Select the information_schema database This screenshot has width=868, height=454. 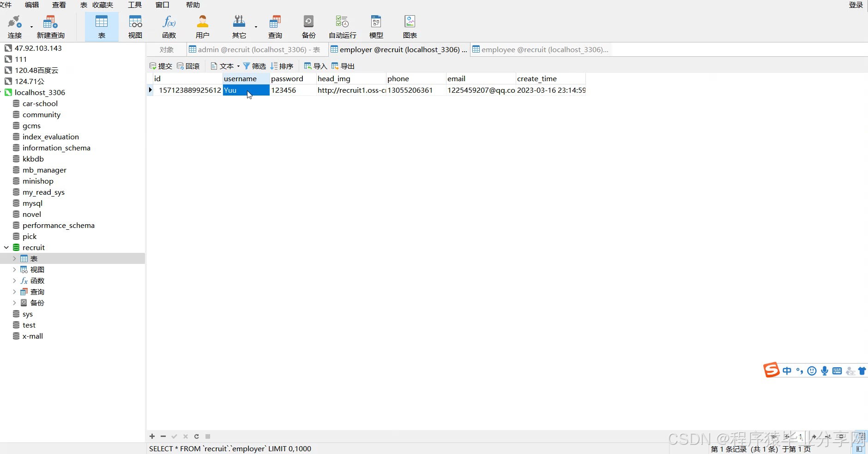coord(56,148)
